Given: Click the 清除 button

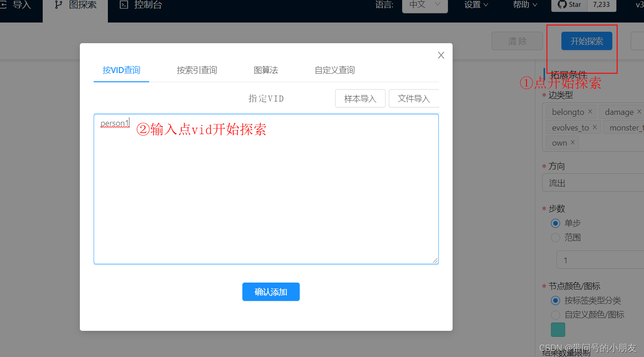Looking at the screenshot, I should click(517, 41).
